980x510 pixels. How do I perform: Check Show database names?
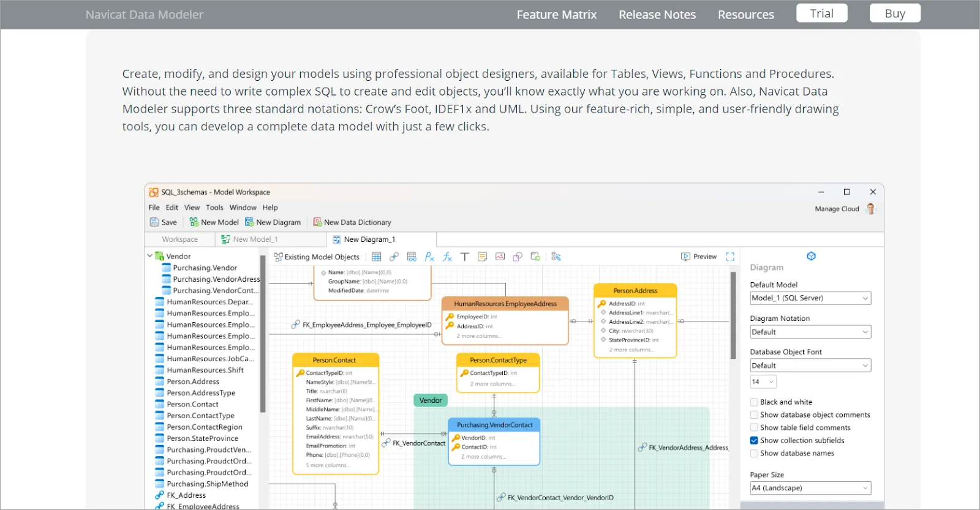pos(754,454)
